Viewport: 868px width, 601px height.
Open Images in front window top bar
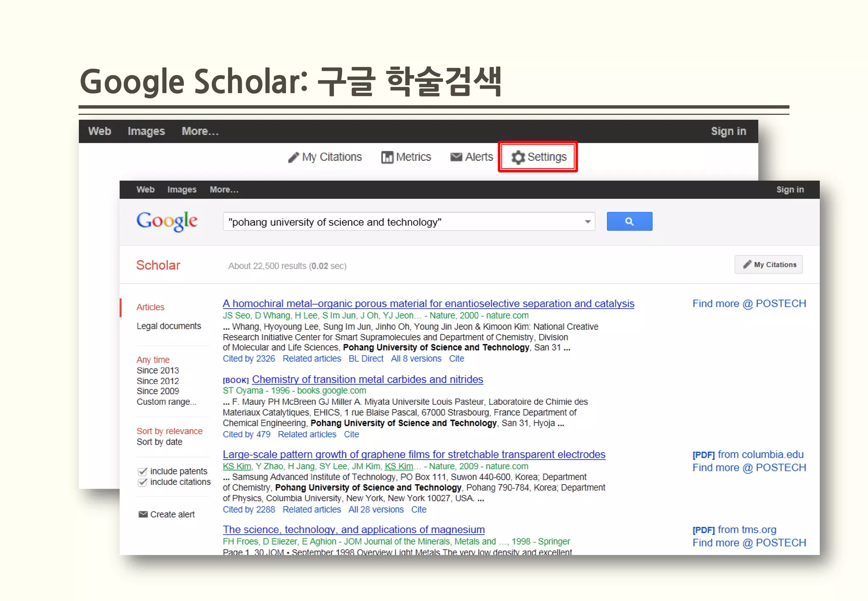(x=182, y=189)
